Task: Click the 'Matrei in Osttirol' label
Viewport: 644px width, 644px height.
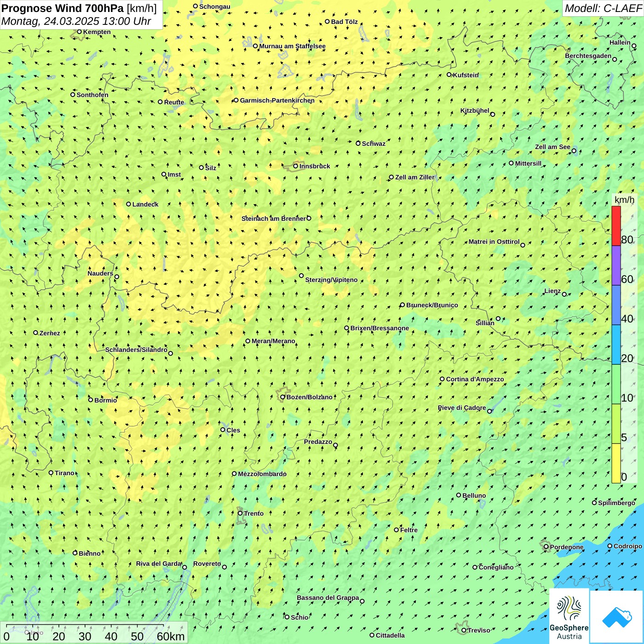Action: (x=494, y=241)
